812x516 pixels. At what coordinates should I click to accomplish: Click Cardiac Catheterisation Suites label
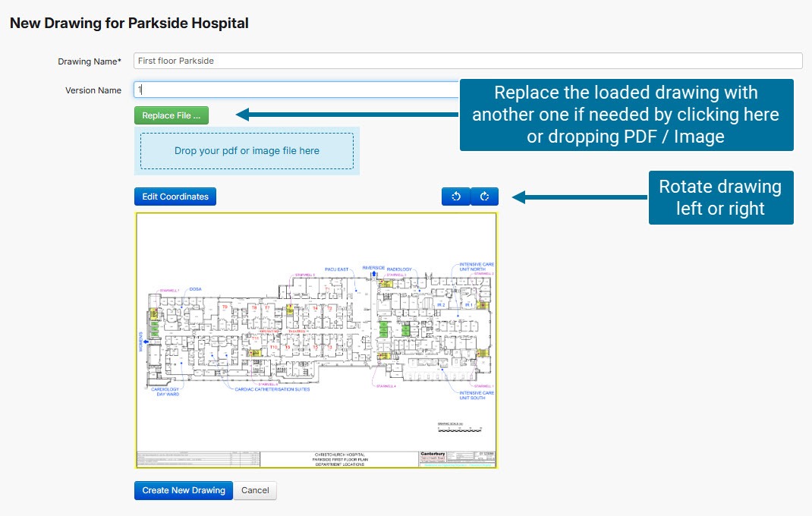pyautogui.click(x=272, y=389)
